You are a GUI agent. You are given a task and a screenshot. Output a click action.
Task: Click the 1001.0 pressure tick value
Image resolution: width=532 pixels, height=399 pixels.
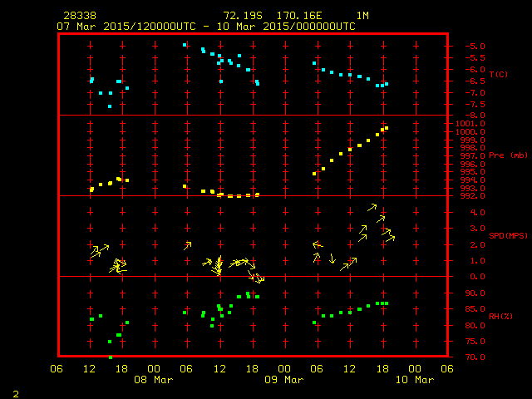pos(466,124)
